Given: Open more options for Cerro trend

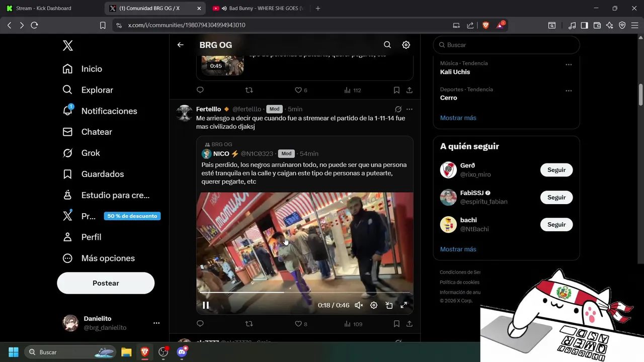Looking at the screenshot, I should tap(569, 91).
